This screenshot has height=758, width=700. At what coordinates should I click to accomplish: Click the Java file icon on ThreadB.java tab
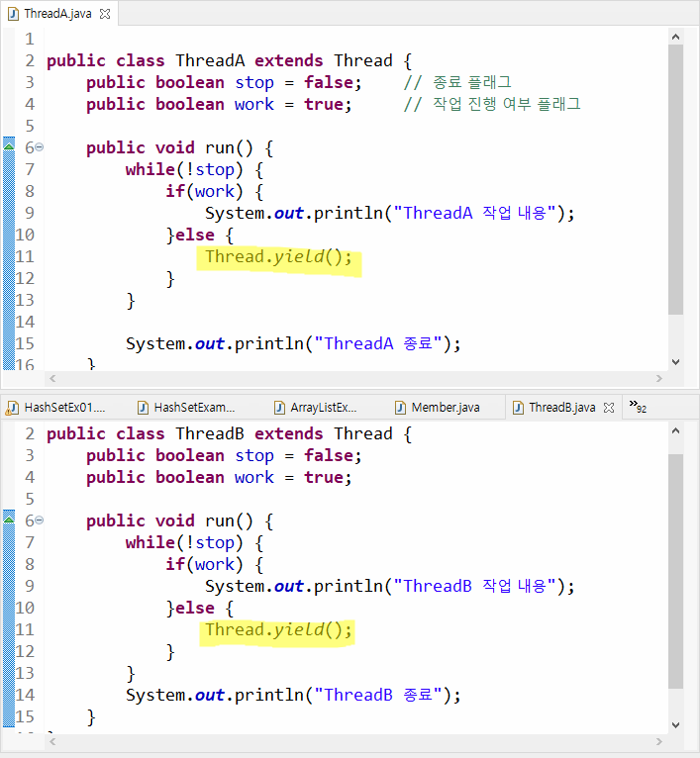click(x=518, y=408)
